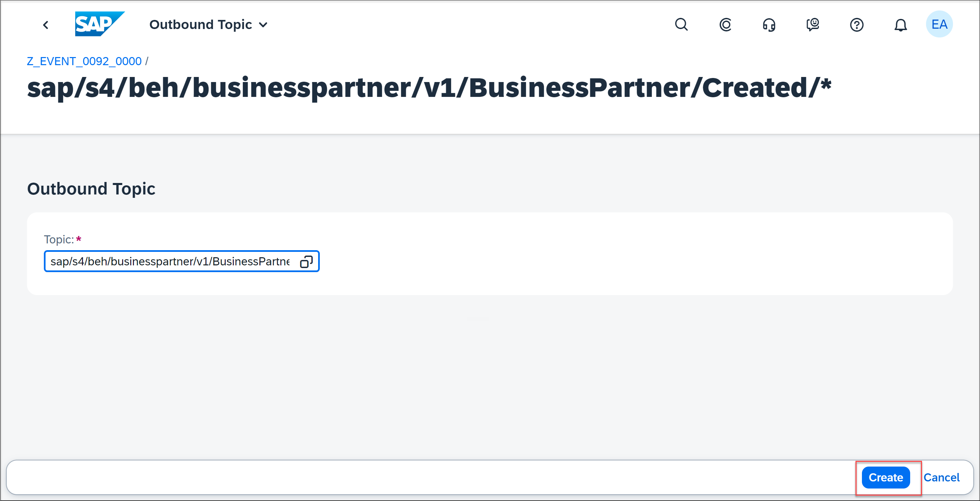Open the feedback chat icon
Screen dimensions: 980x501
point(813,25)
